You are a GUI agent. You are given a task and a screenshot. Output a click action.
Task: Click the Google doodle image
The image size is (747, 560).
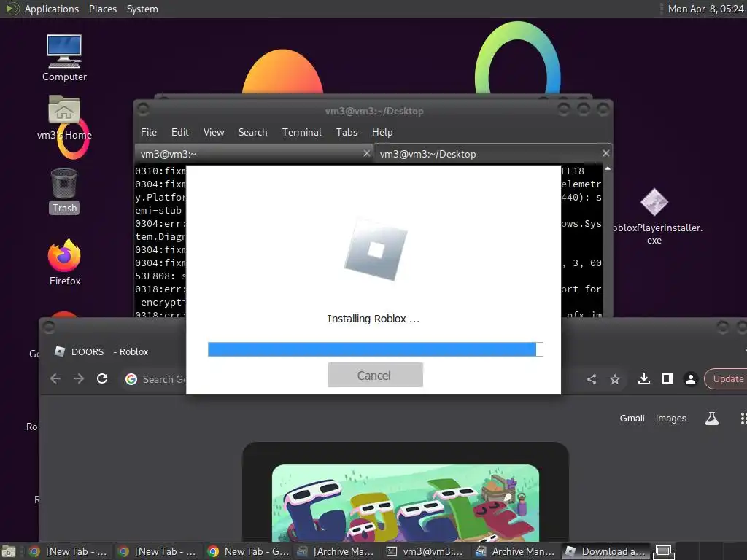[406, 503]
